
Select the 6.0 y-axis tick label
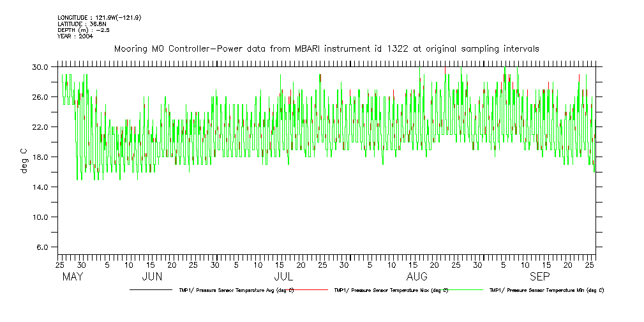[42, 247]
